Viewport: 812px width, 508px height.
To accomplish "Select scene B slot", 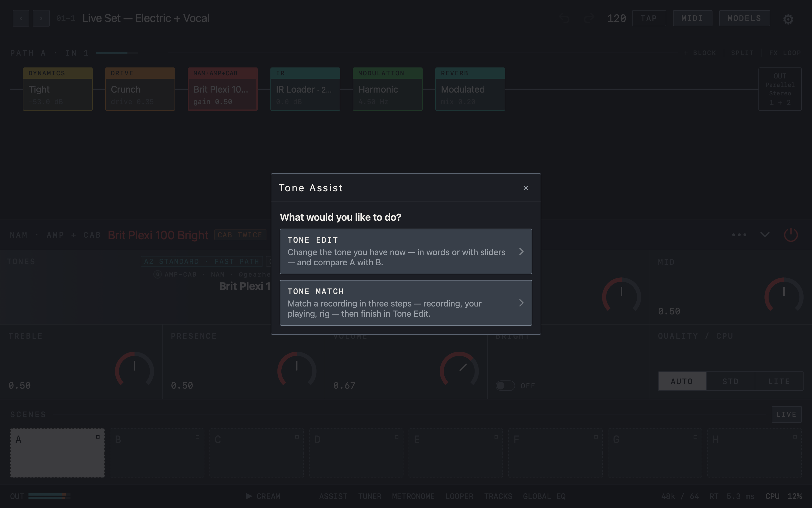I will tap(157, 453).
